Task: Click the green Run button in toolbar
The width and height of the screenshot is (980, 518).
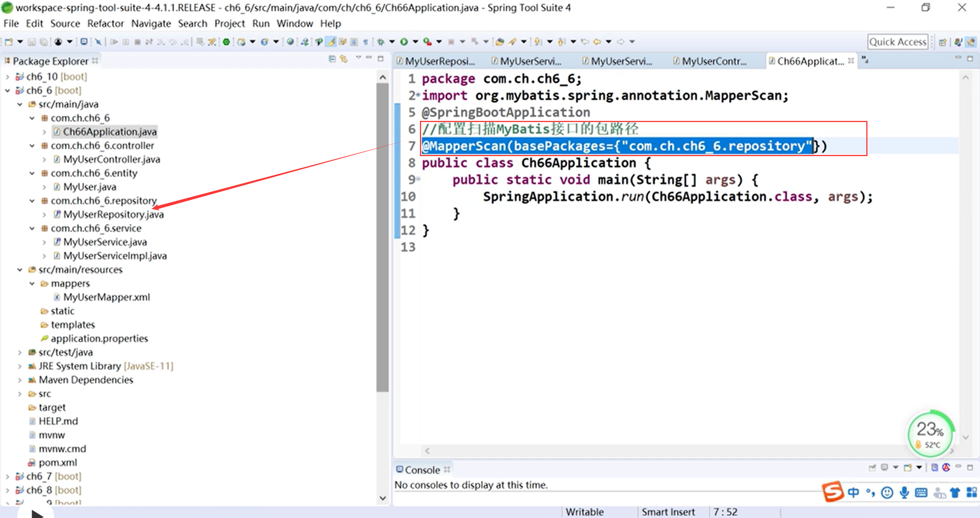Action: pyautogui.click(x=404, y=42)
